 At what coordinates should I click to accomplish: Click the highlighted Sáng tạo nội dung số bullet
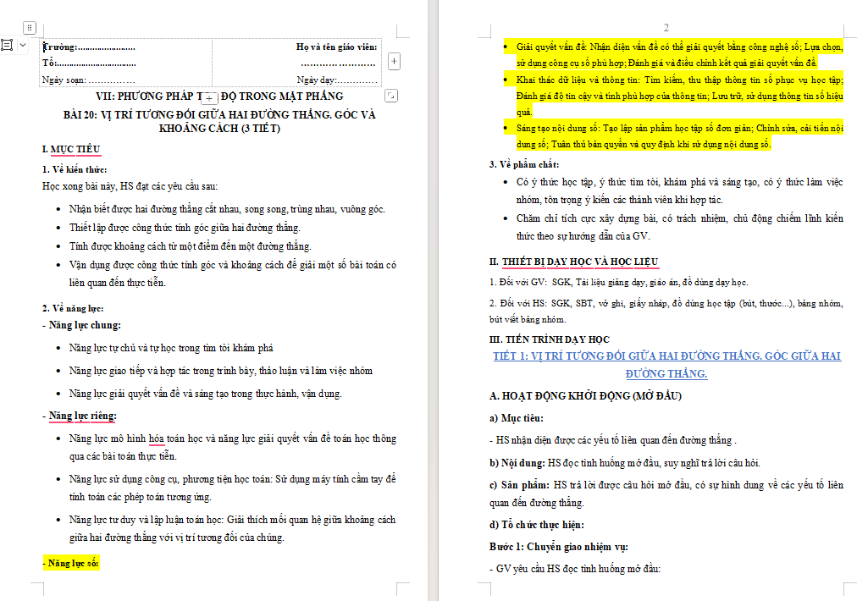680,136
